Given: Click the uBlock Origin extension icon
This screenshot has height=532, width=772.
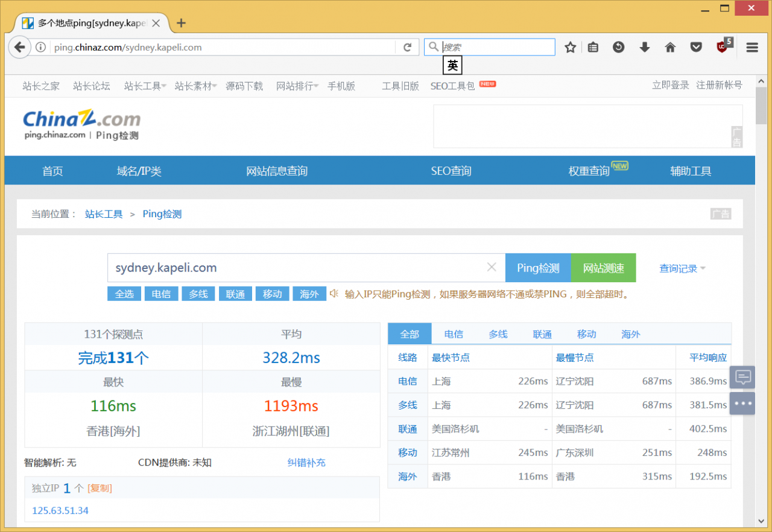Looking at the screenshot, I should (723, 46).
